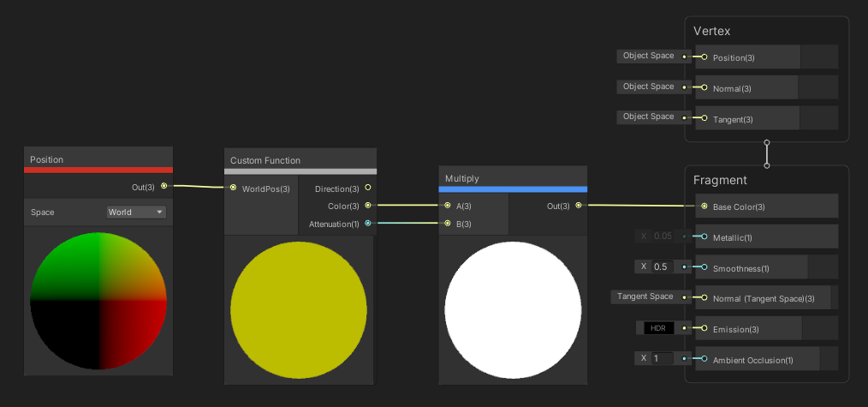Click the Tangent Space label for Normal
Screen dimensions: 868x407
tap(647, 297)
